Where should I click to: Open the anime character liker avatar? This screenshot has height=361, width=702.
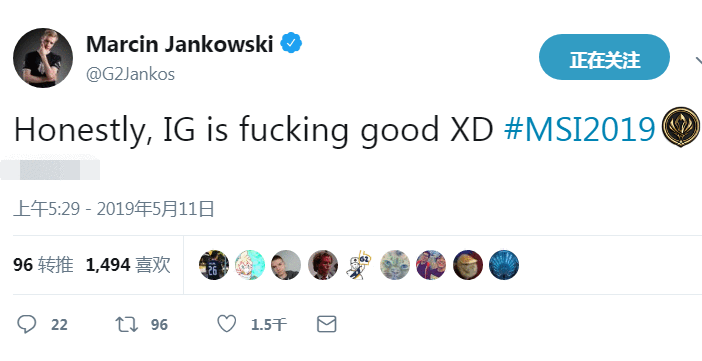pos(250,265)
